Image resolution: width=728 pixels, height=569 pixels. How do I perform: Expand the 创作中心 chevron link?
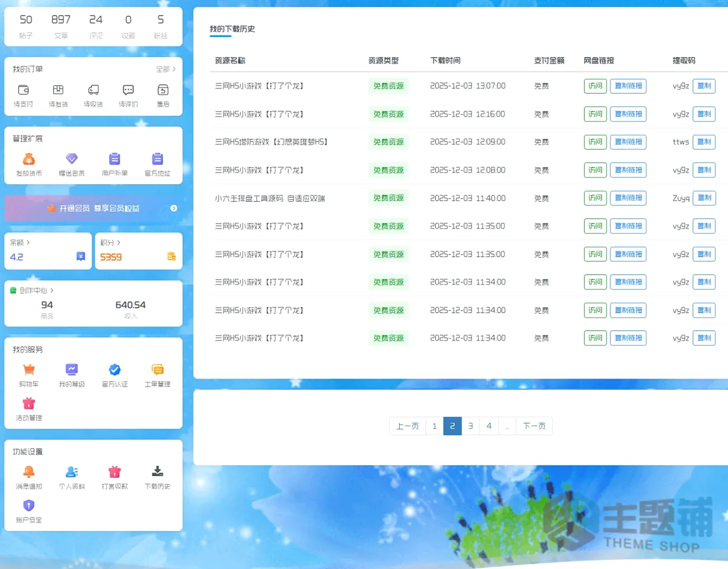coord(52,290)
